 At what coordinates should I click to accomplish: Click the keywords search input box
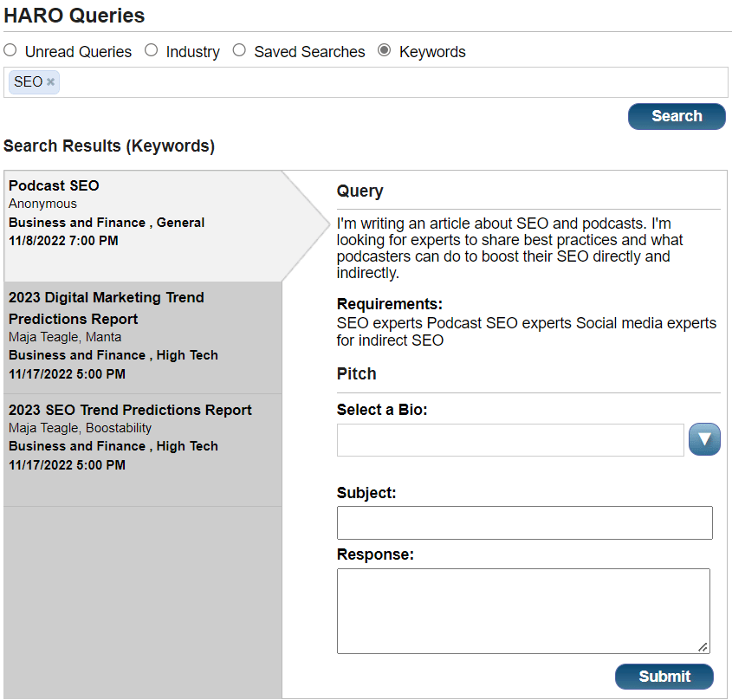click(x=392, y=82)
